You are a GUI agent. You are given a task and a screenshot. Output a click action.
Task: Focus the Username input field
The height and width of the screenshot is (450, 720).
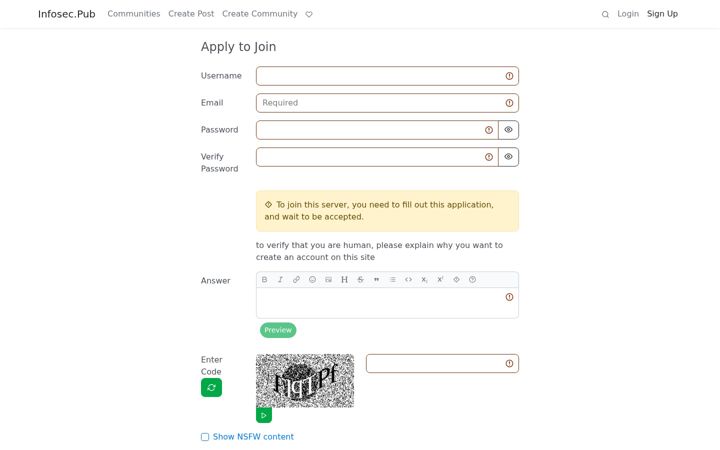(387, 76)
